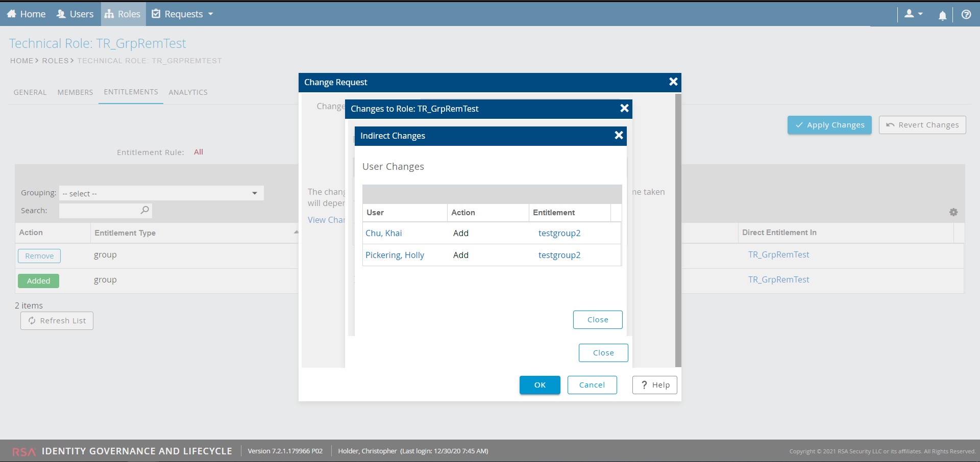Open the help question mark icon in top bar

point(966,14)
